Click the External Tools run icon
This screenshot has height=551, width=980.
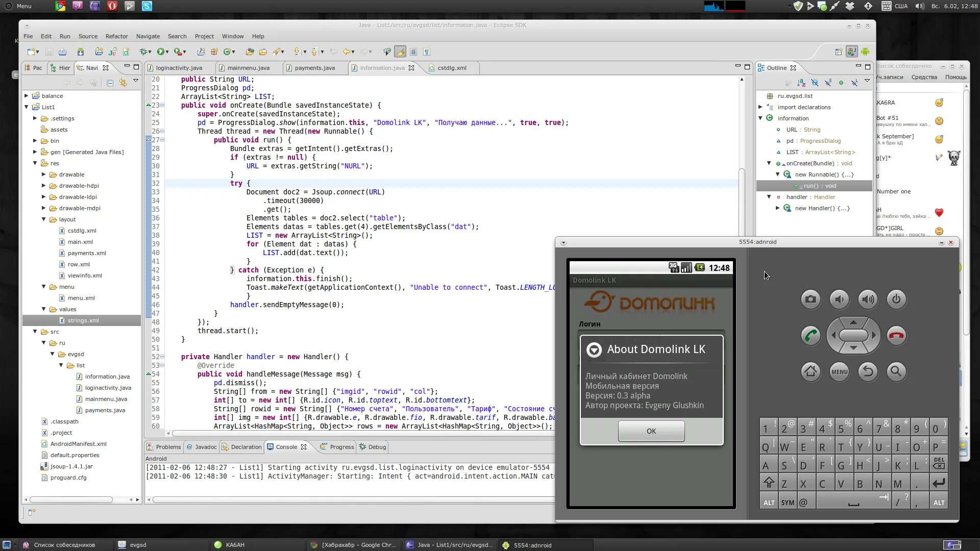(178, 52)
